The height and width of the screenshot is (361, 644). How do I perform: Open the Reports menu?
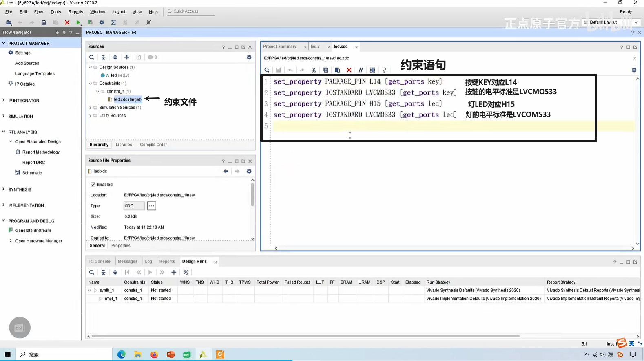[x=75, y=12]
